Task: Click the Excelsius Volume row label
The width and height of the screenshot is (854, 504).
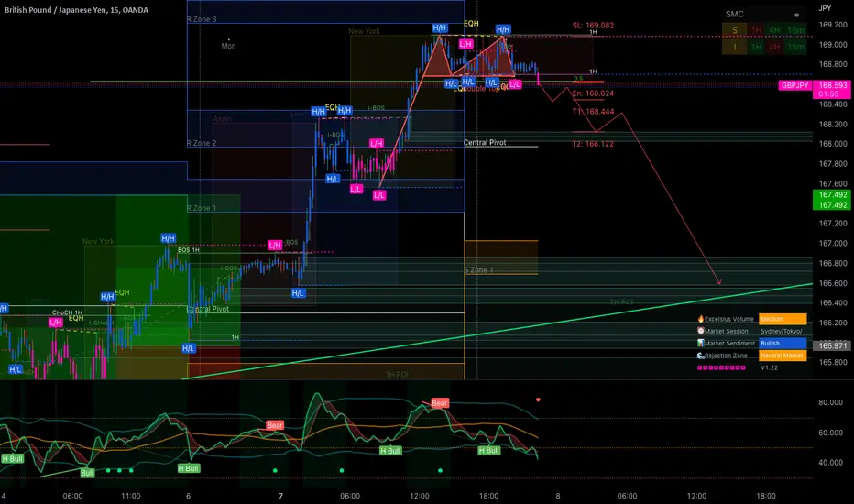Action: (729, 319)
